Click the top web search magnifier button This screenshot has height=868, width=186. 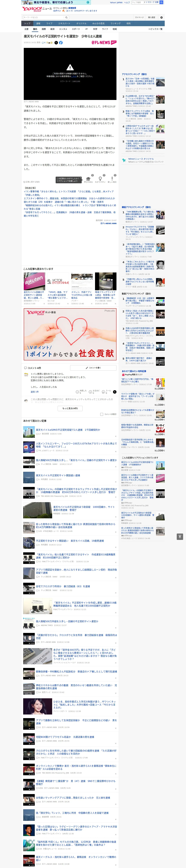(161, 2)
